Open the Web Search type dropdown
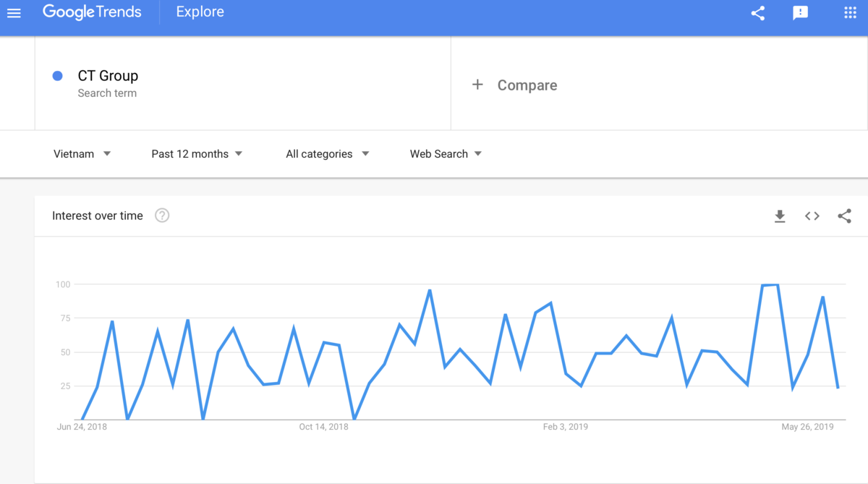 [x=446, y=153]
